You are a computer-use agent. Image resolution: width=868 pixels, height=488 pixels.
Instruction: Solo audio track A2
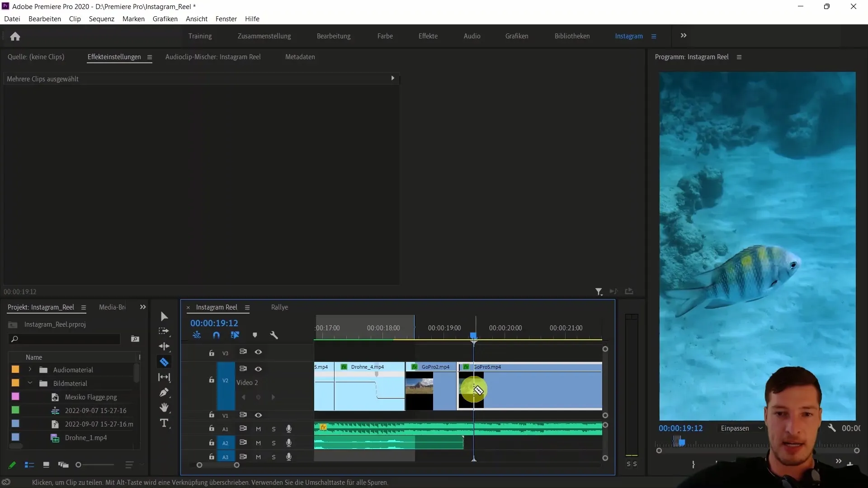274,443
